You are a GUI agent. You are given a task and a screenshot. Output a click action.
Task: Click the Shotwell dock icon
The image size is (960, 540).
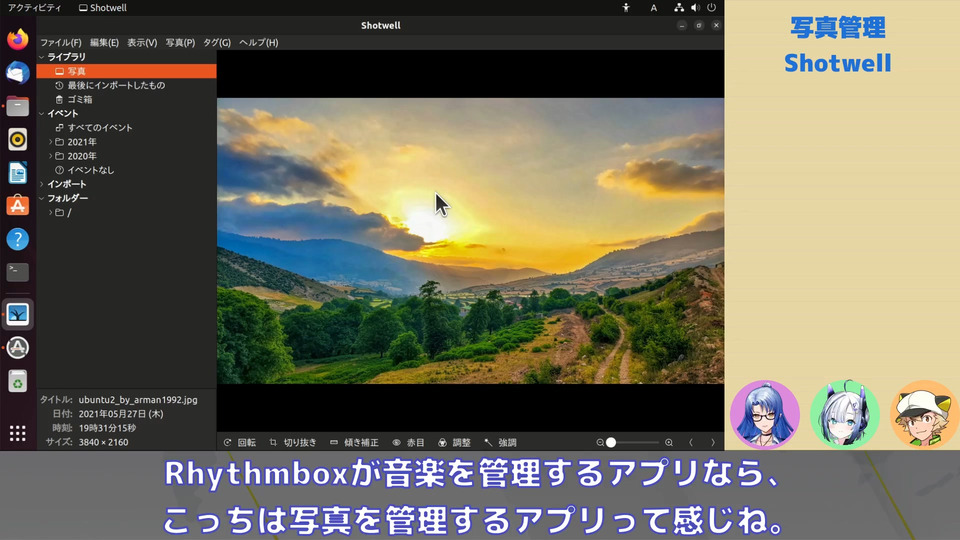tap(18, 314)
